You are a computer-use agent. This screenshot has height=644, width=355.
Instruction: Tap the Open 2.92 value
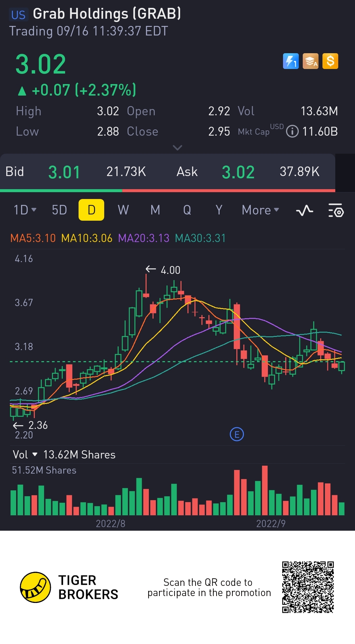[x=219, y=111]
